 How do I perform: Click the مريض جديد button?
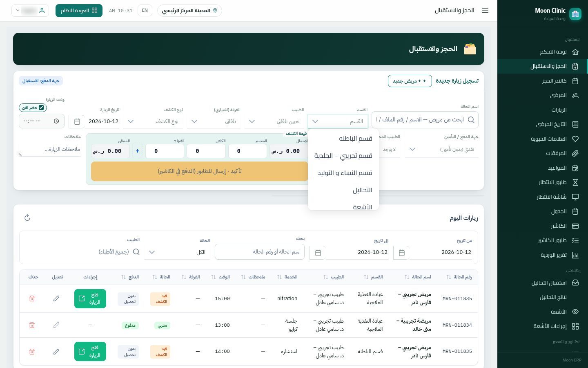(x=410, y=81)
